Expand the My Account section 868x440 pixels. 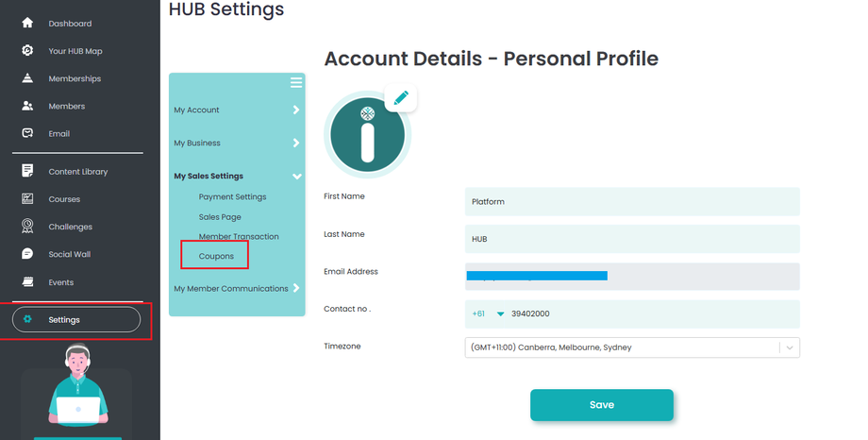(x=237, y=110)
